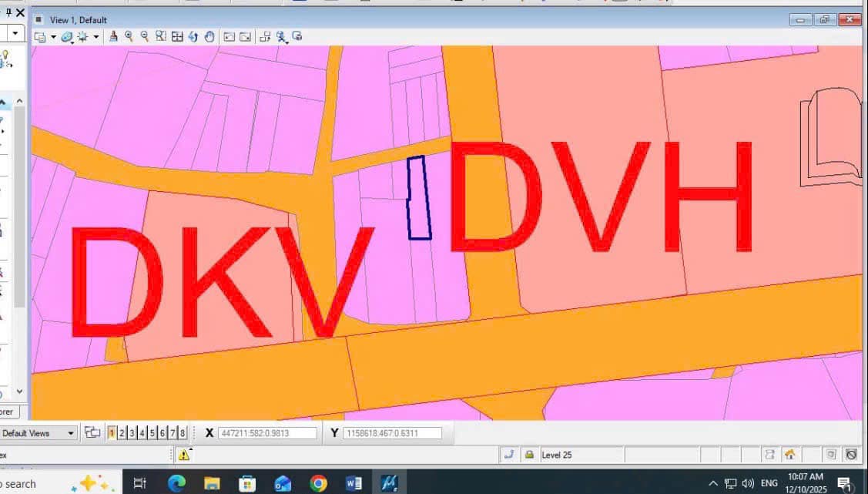Open the Window Area tool
Viewport: 868px width, 494px height.
click(161, 36)
